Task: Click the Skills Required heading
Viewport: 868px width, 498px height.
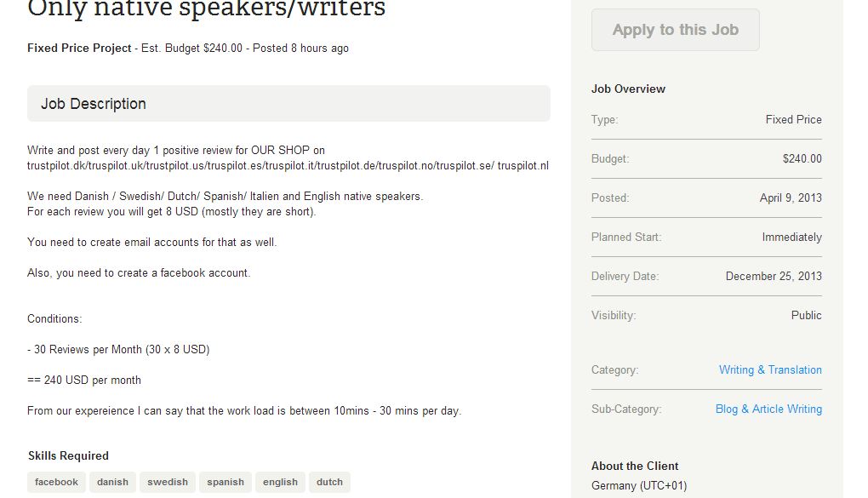Action: coord(68,455)
